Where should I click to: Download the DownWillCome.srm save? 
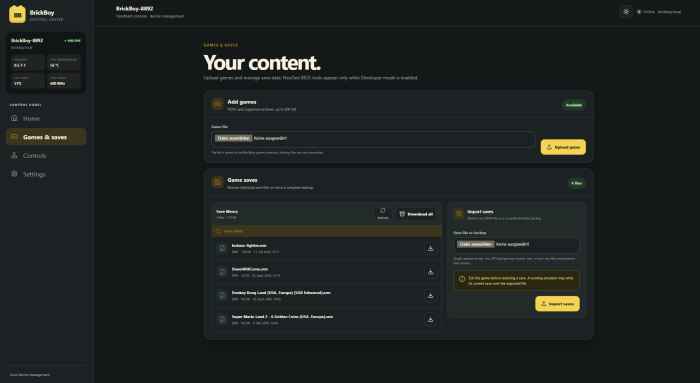point(430,272)
